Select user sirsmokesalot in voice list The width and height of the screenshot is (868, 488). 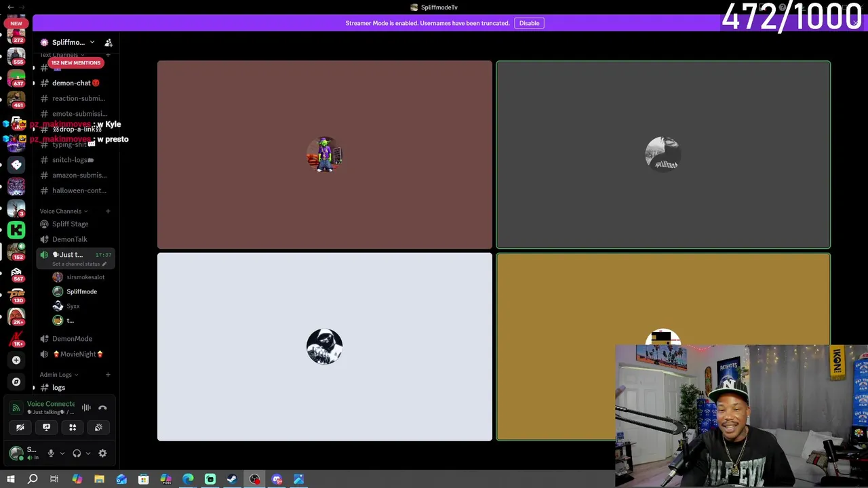[x=81, y=277]
